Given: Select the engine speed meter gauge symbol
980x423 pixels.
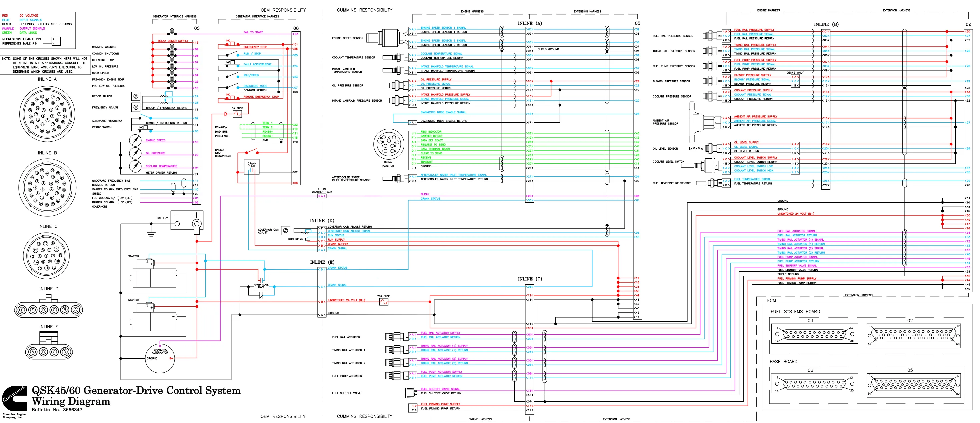Looking at the screenshot, I should [135, 140].
